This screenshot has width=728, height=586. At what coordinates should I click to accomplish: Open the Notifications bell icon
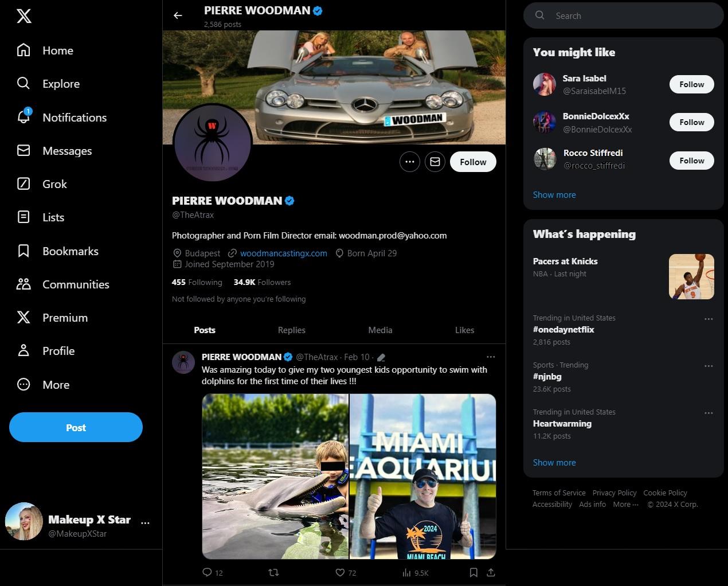click(24, 117)
